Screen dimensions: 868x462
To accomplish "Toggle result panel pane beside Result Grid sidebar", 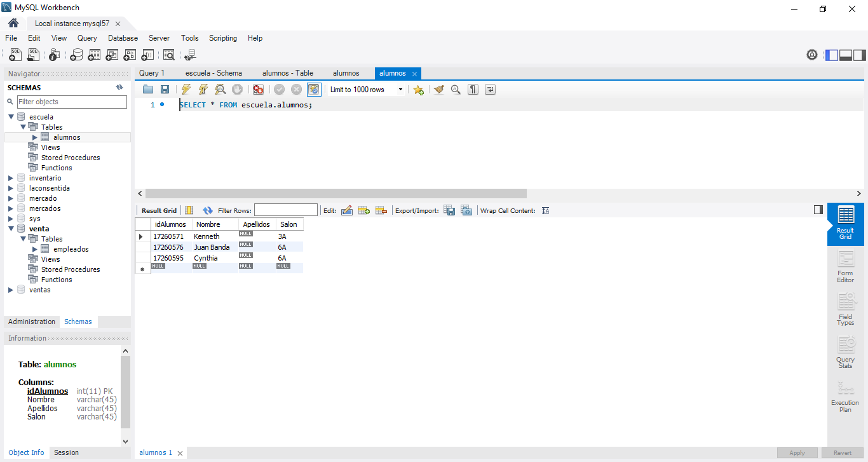I will click(818, 210).
